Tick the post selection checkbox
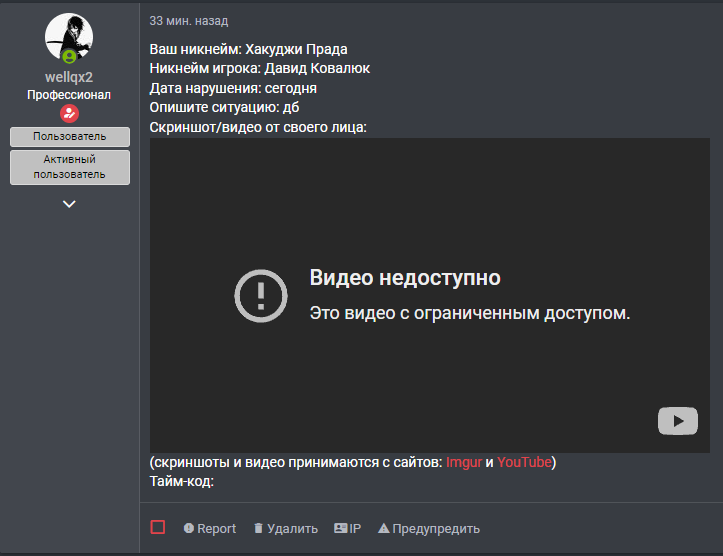 click(158, 527)
